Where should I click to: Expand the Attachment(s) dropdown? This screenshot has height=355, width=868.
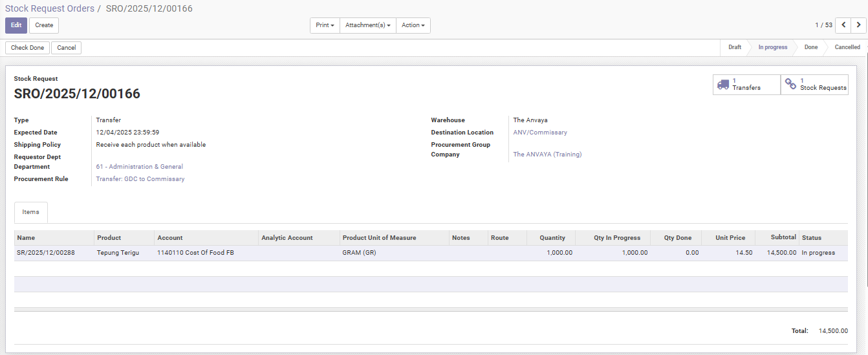click(x=367, y=25)
